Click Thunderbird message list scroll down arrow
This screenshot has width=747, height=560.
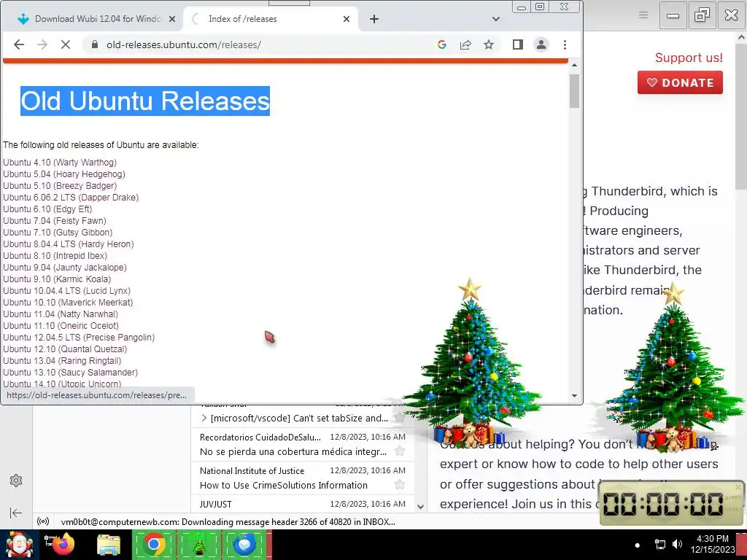[x=420, y=507]
